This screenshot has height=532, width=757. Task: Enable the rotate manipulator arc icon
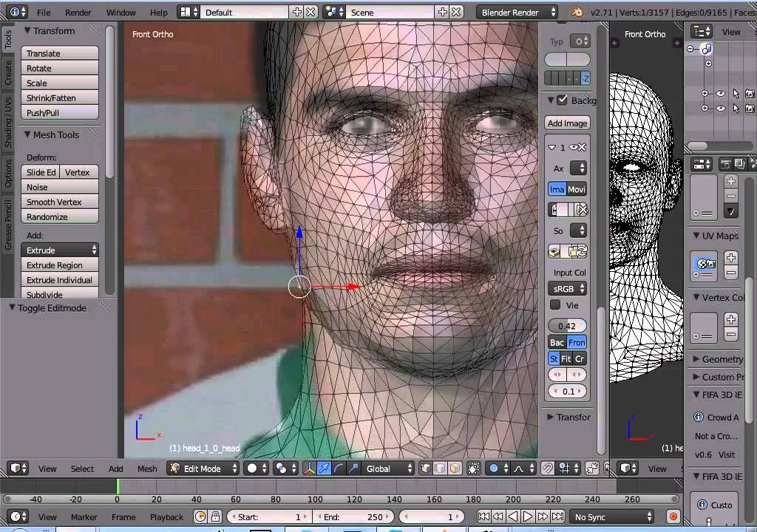[x=339, y=468]
